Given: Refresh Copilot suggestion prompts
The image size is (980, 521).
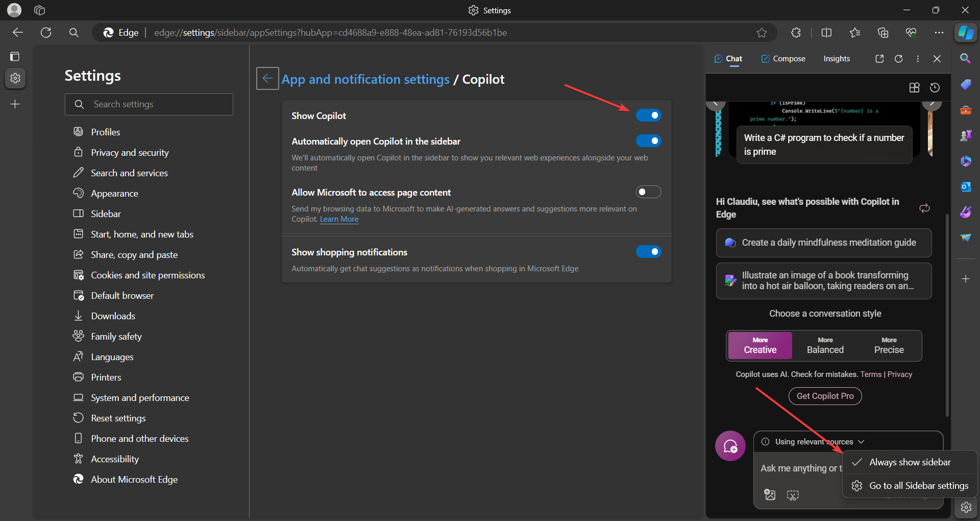Looking at the screenshot, I should (x=924, y=208).
